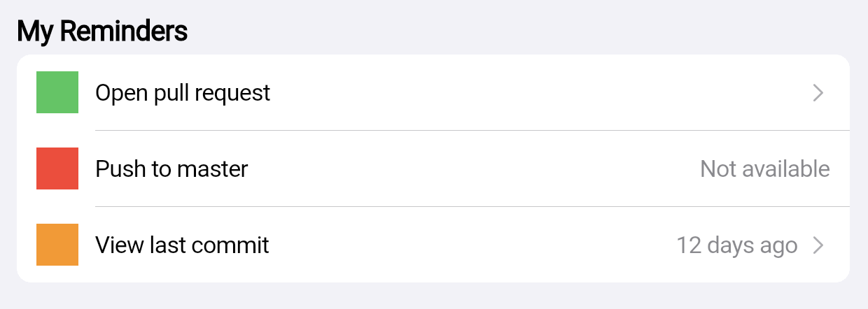Click the Not available status text
The image size is (868, 309).
tap(764, 169)
